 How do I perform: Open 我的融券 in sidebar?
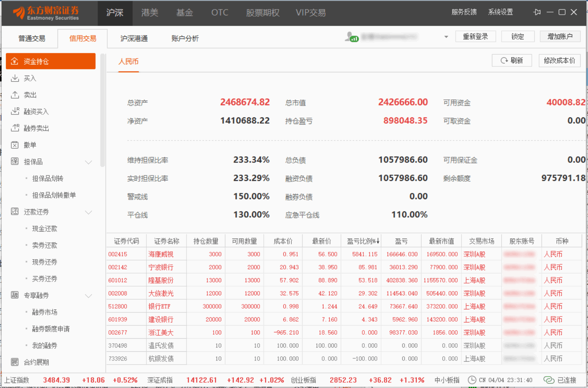[x=45, y=345]
